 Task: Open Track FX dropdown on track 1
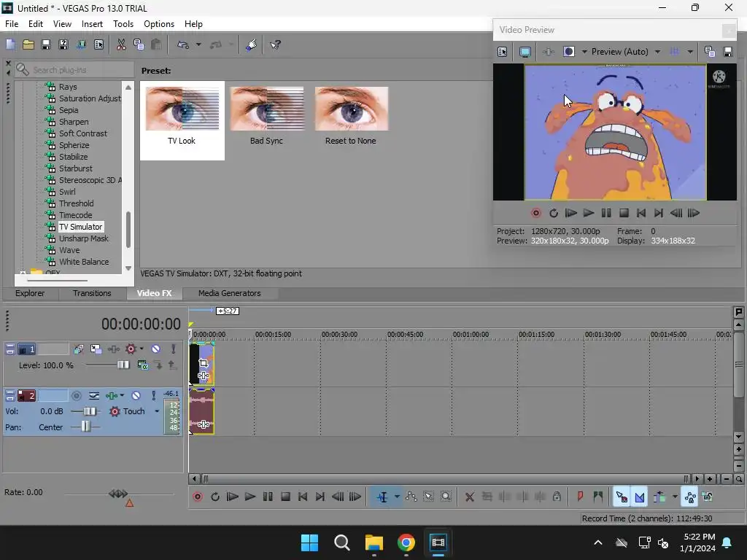[142, 349]
